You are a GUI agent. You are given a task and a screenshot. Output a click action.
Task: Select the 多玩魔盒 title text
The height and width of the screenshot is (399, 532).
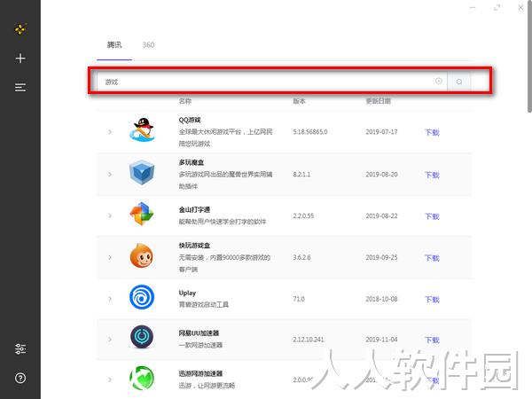click(x=192, y=162)
